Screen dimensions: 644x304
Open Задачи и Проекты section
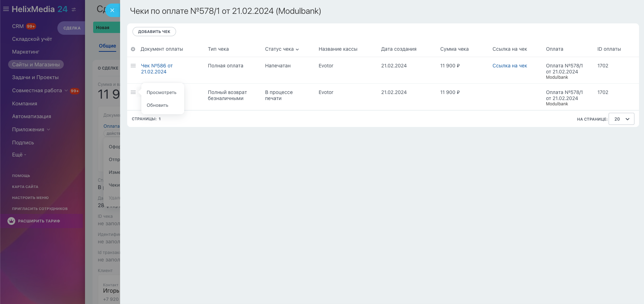point(35,77)
